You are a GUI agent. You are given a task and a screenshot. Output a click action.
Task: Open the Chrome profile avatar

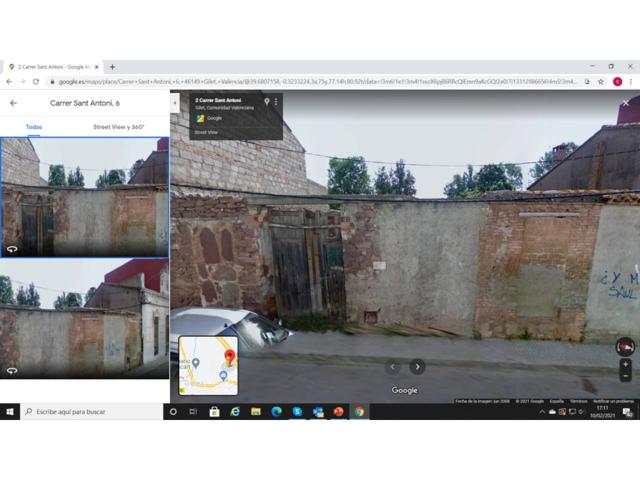click(x=618, y=82)
